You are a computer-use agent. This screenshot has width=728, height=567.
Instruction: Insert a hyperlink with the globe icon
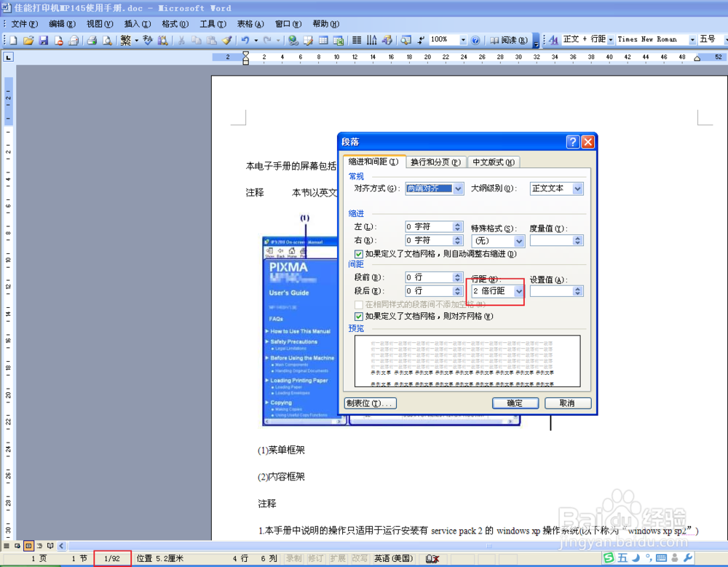tap(293, 41)
